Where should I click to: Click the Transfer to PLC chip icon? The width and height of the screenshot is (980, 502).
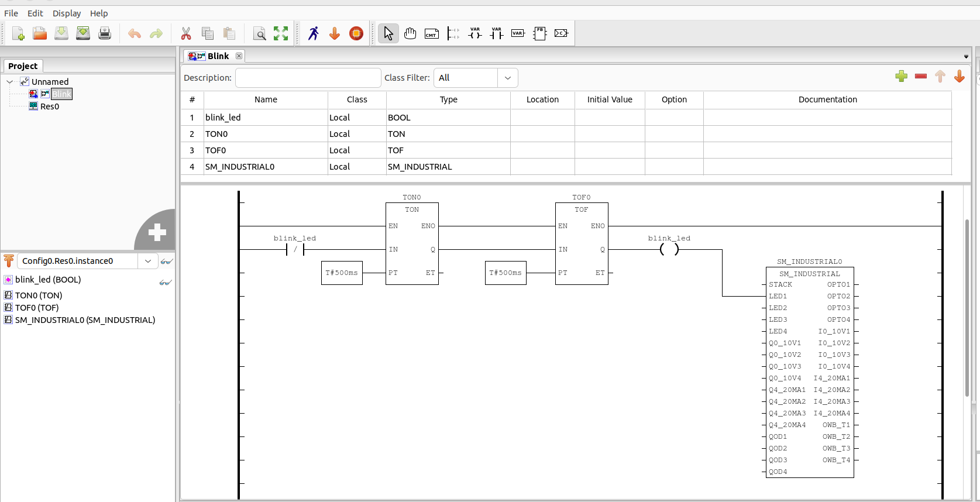pos(356,33)
